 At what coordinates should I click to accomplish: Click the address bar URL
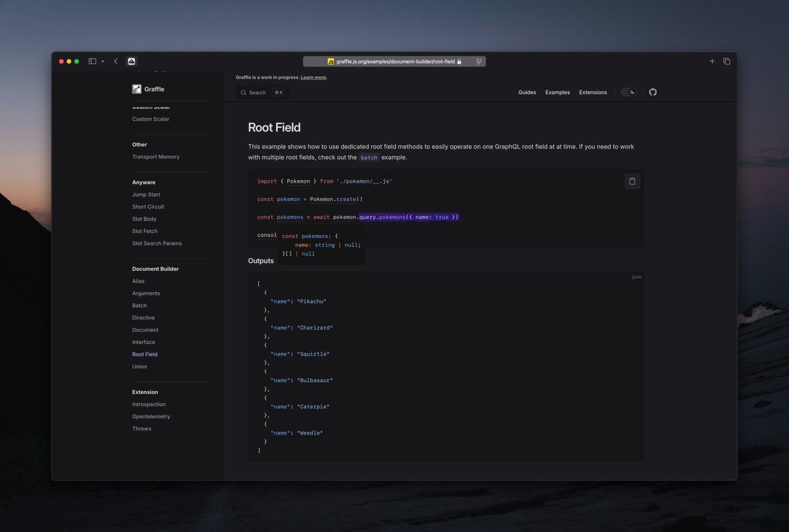pyautogui.click(x=395, y=61)
